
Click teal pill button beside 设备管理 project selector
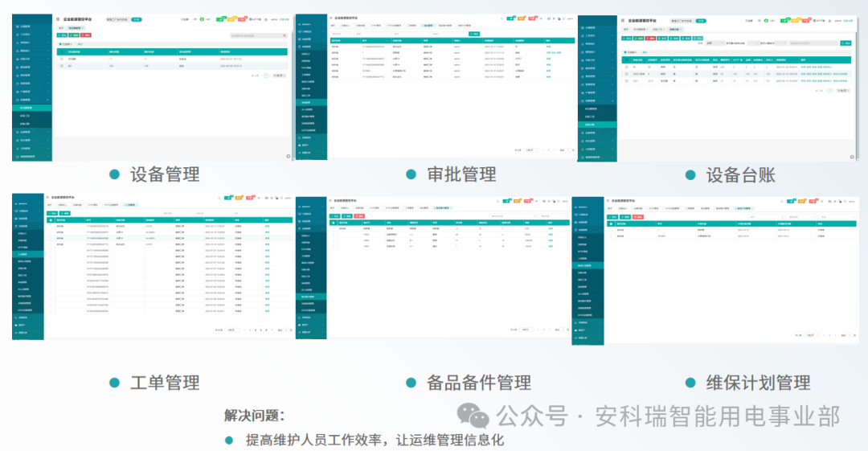click(x=136, y=19)
